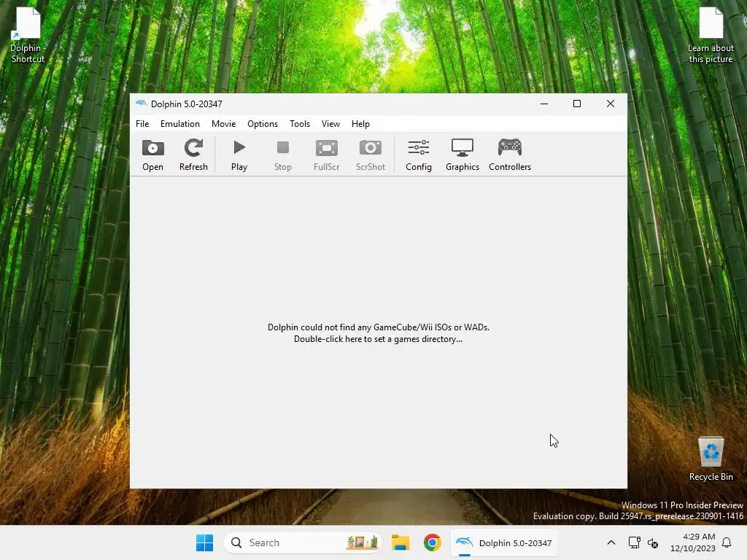
Task: Launch Google Chrome from taskbar
Action: (432, 542)
